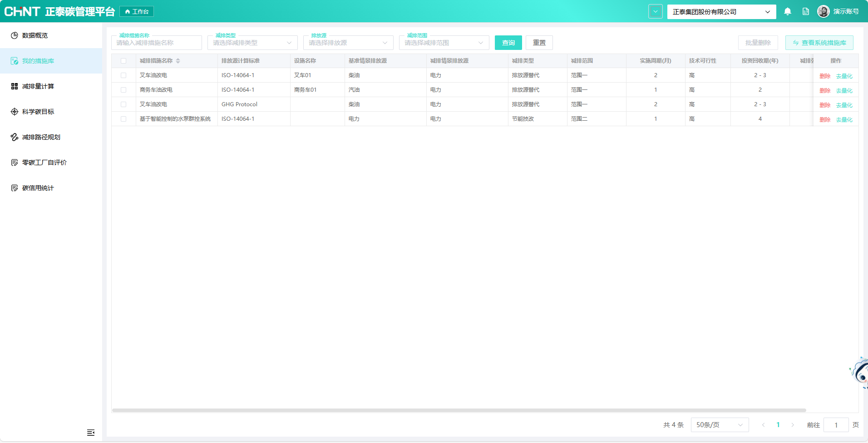Open 科学碳目标 in sidebar
Screen dimensions: 868x443
pyautogui.click(x=51, y=112)
